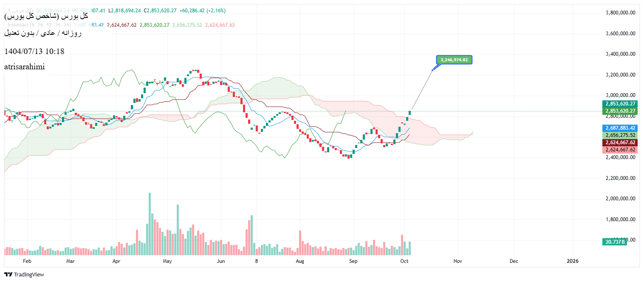Screen dimensions: 644x282
Task: Click the teal 2,853,620.27 last price tag
Action: pos(620,104)
